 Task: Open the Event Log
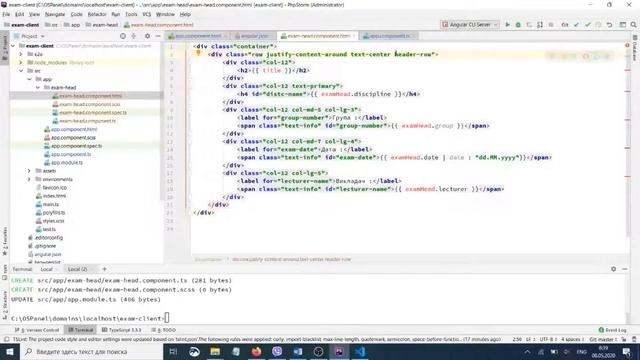click(613, 330)
